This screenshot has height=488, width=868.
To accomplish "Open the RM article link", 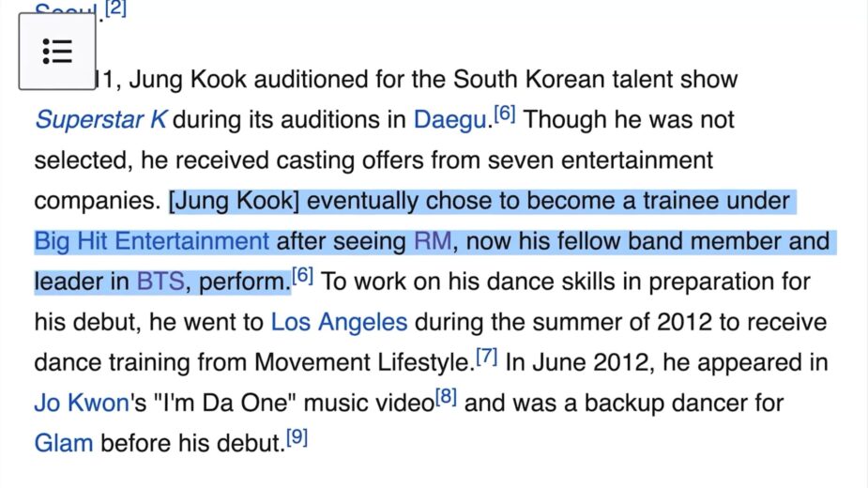I will tap(433, 242).
